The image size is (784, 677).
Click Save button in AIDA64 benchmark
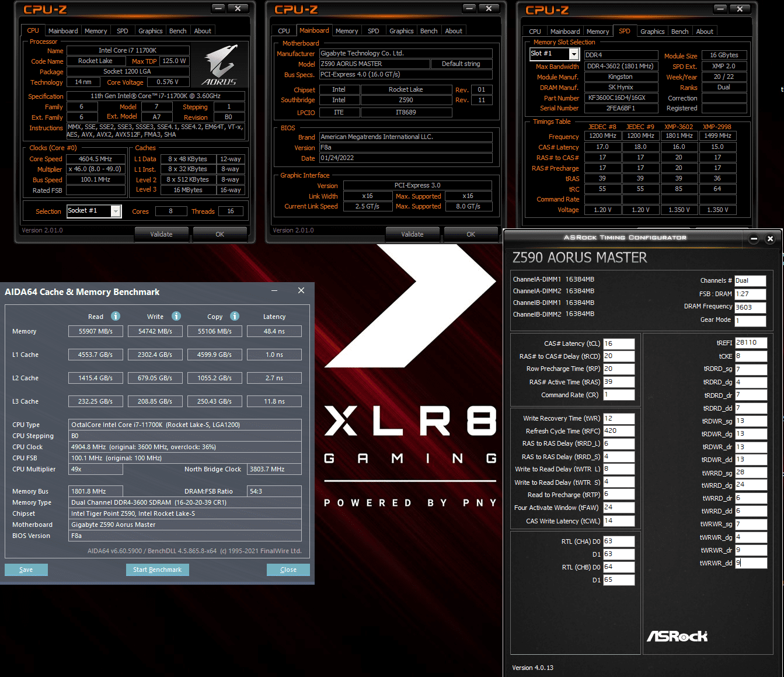coord(26,570)
